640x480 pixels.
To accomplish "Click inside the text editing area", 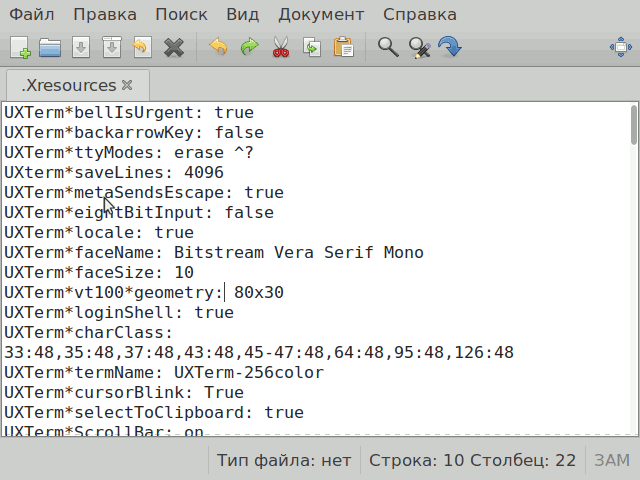I will (316, 269).
